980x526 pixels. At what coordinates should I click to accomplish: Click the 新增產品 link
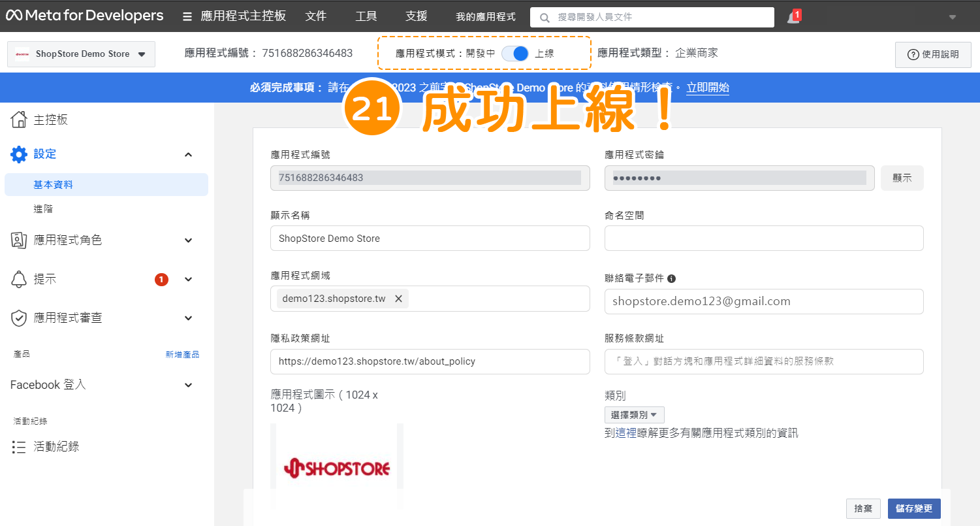click(182, 354)
